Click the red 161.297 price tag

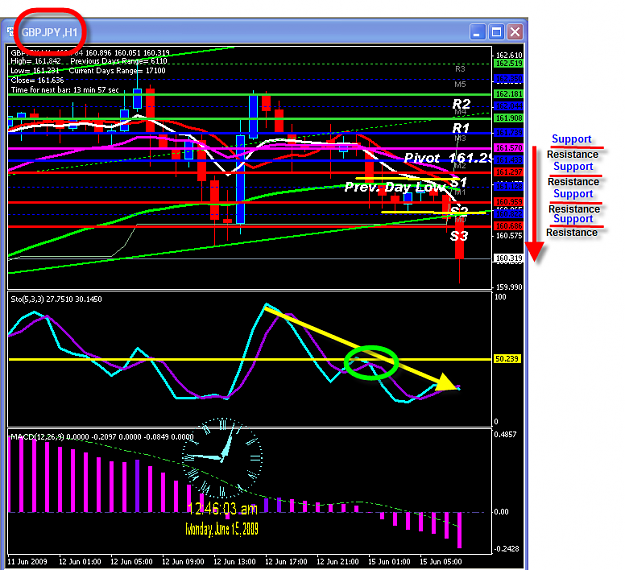(508, 172)
